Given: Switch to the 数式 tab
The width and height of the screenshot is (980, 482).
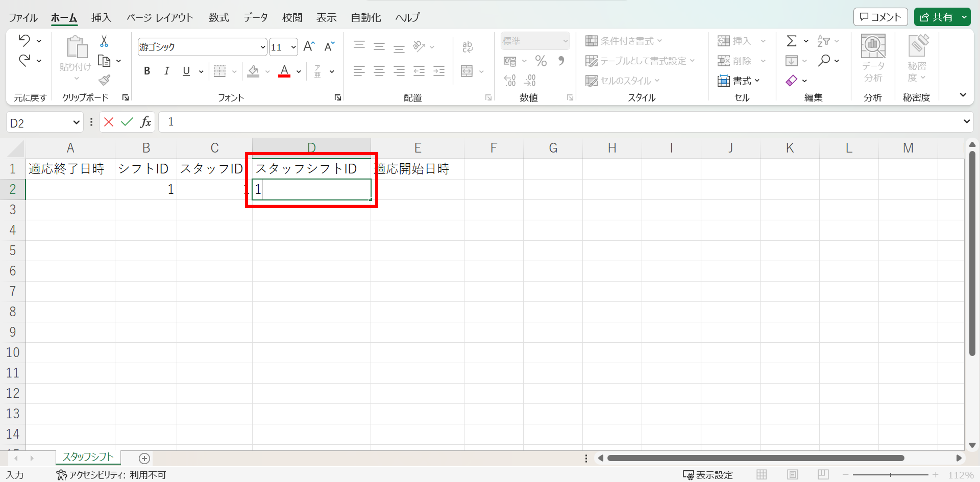Looking at the screenshot, I should 219,17.
